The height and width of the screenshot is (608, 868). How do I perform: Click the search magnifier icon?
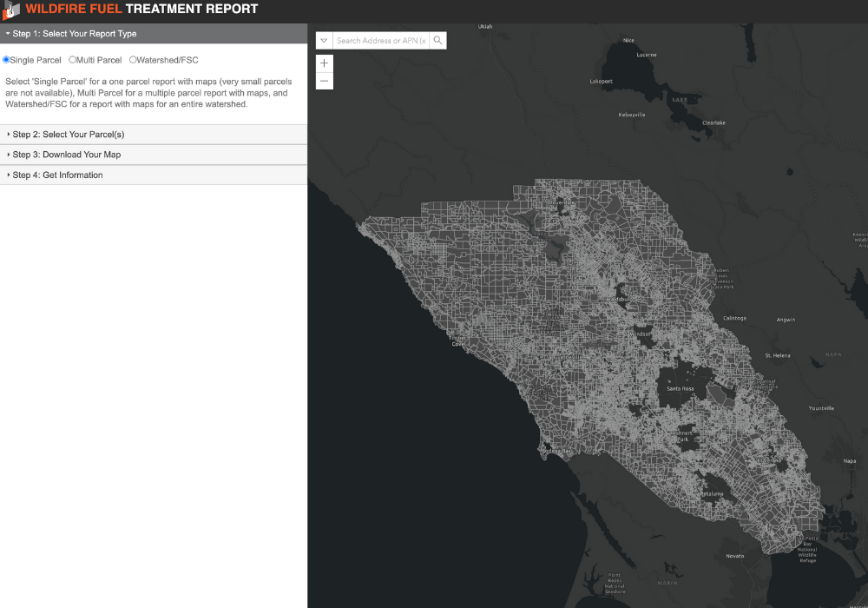pyautogui.click(x=437, y=41)
